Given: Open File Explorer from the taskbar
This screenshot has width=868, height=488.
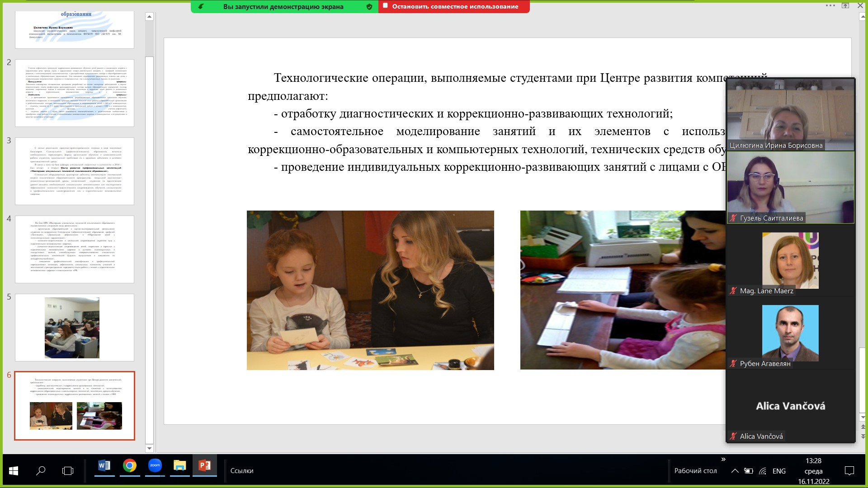Looking at the screenshot, I should [179, 466].
